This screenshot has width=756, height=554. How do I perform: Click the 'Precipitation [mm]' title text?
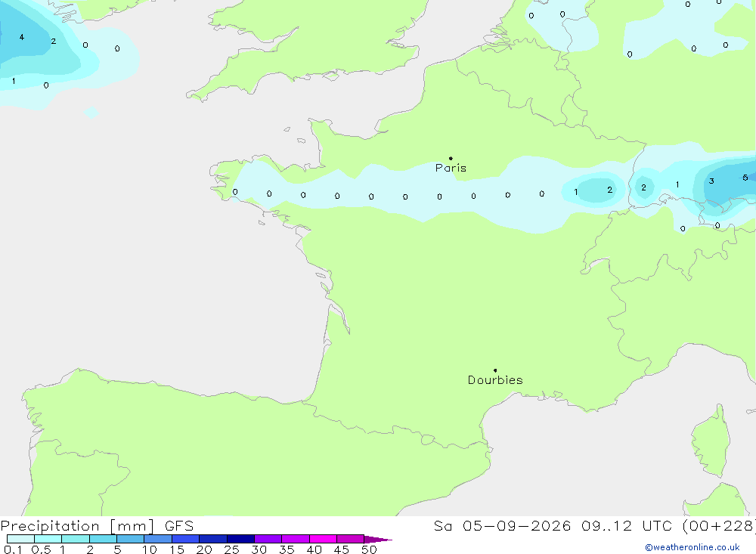click(77, 526)
